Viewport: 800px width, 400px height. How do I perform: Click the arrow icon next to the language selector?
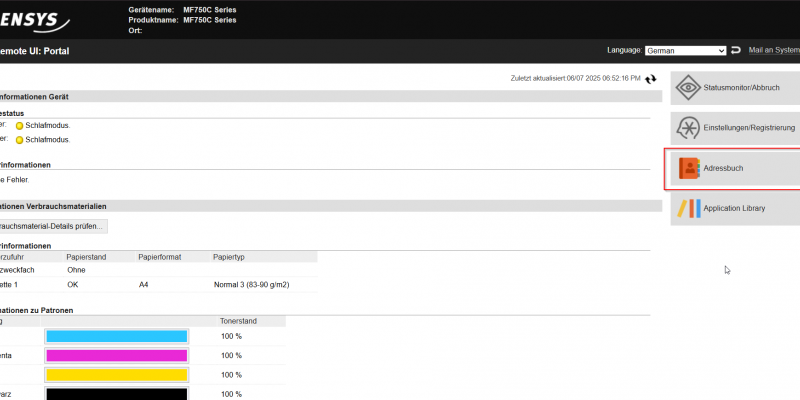736,50
